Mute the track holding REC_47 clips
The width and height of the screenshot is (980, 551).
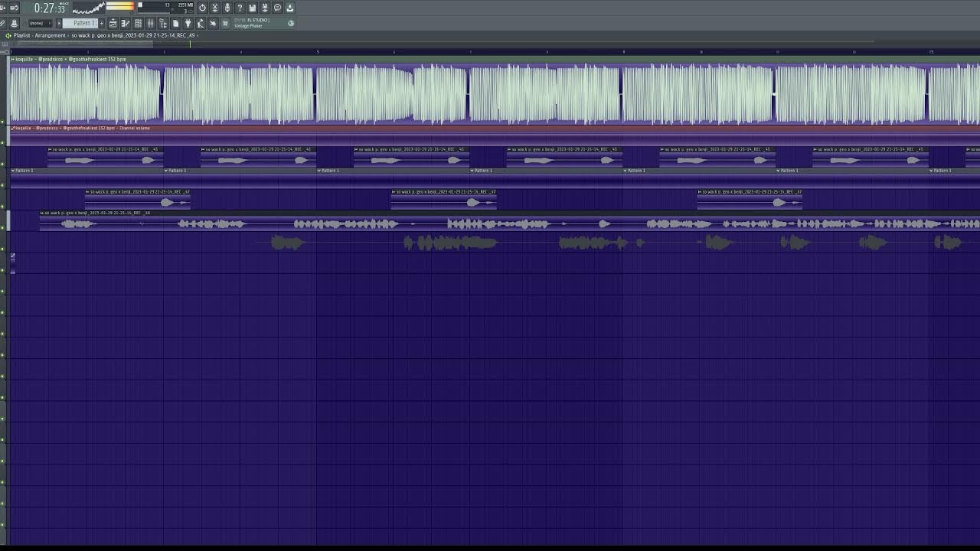3,207
